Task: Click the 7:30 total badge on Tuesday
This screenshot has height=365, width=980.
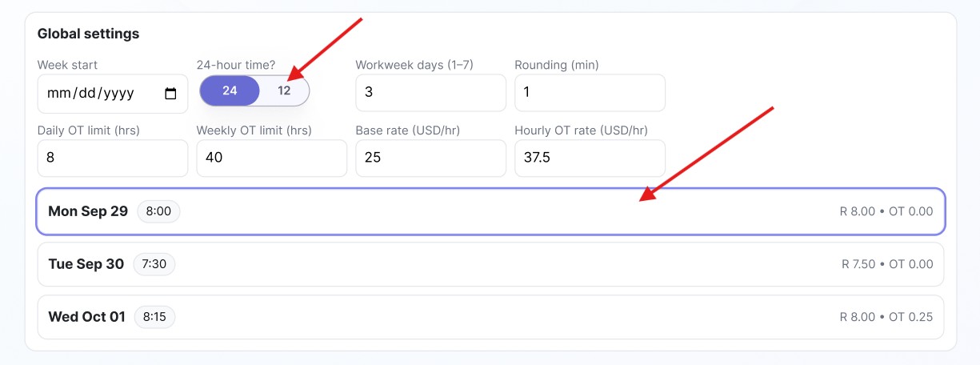Action: tap(154, 264)
